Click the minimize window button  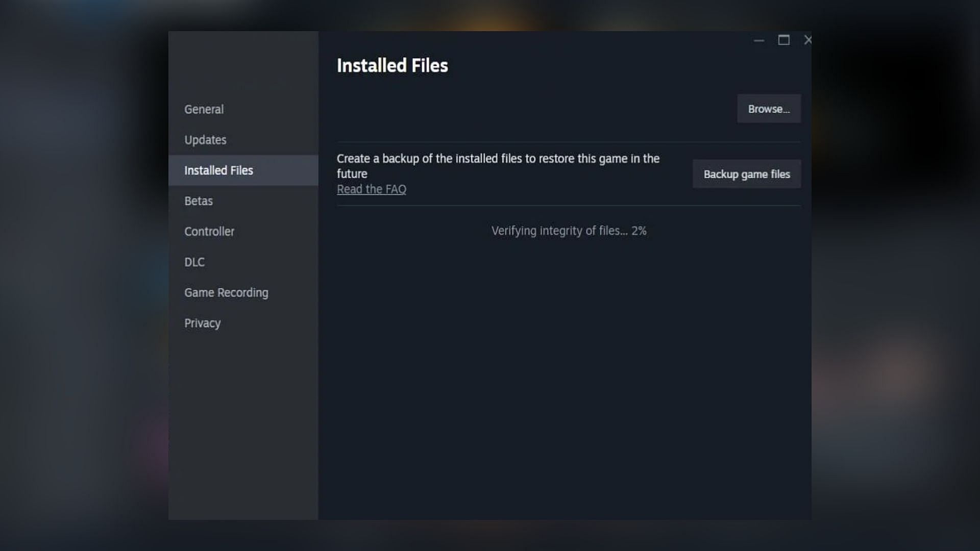coord(759,40)
